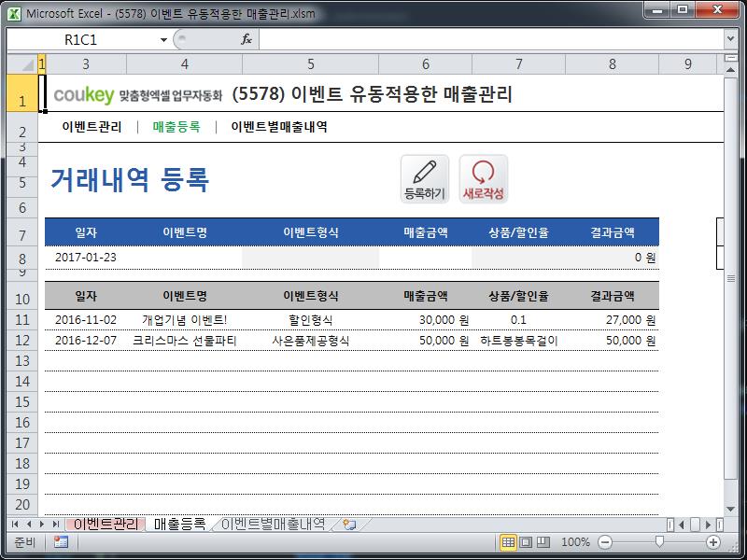This screenshot has height=560, width=747.
Task: Open the 이벤트관리 sheet tab
Action: [x=106, y=525]
